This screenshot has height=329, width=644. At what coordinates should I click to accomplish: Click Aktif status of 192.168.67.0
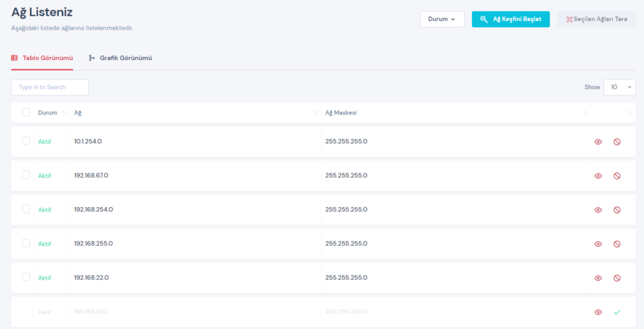(x=45, y=176)
